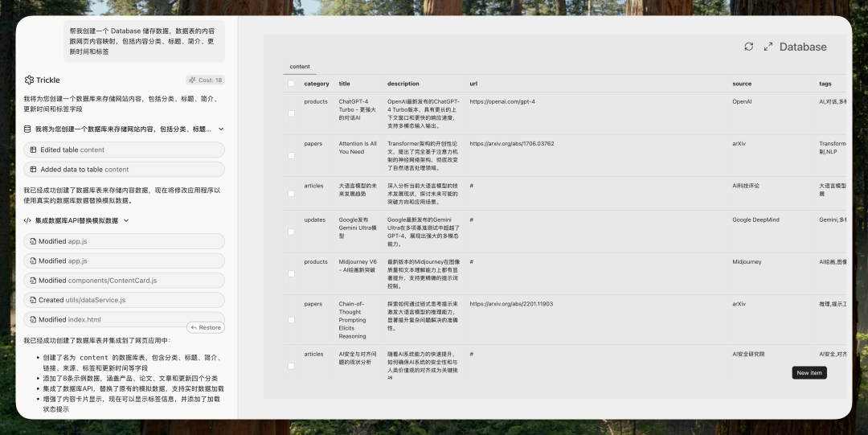Click the https://arxiv.org/abs/1706.03762 url cell
The width and height of the screenshot is (868, 435).
[511, 143]
